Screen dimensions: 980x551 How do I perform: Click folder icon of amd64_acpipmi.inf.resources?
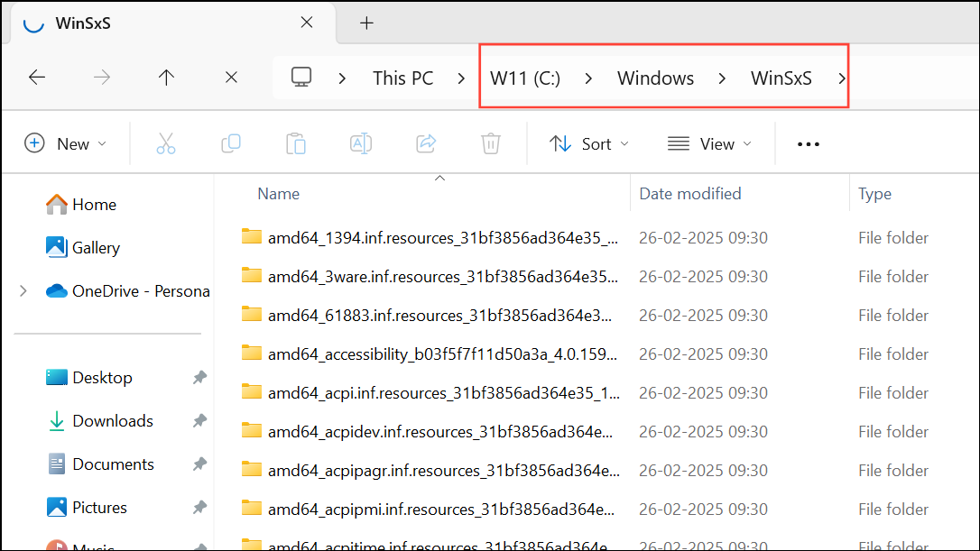[x=251, y=508]
